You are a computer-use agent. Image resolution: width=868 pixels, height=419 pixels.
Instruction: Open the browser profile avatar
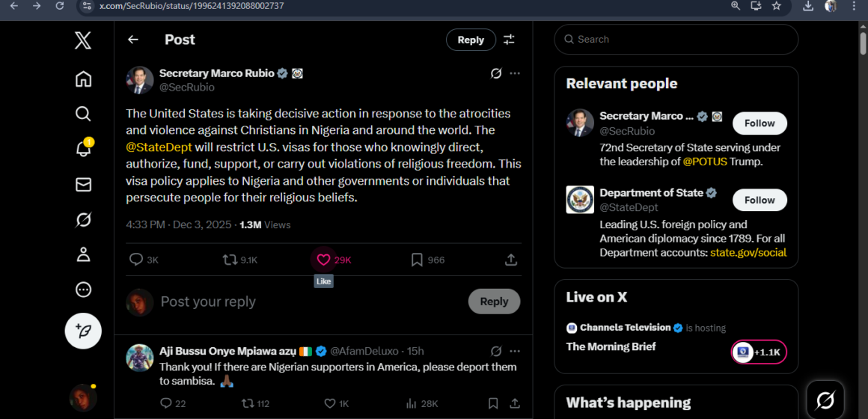pos(830,6)
